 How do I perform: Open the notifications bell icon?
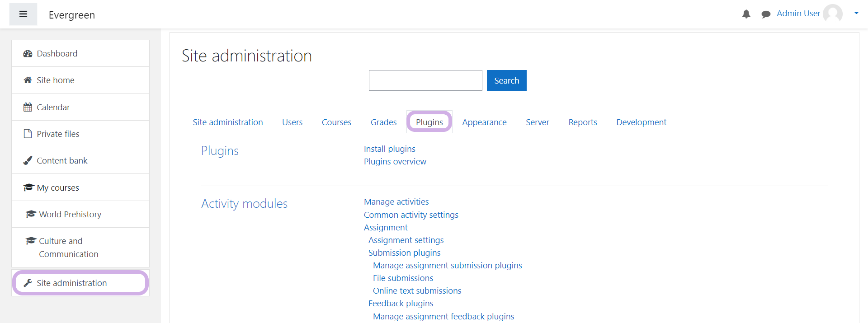pyautogui.click(x=746, y=14)
